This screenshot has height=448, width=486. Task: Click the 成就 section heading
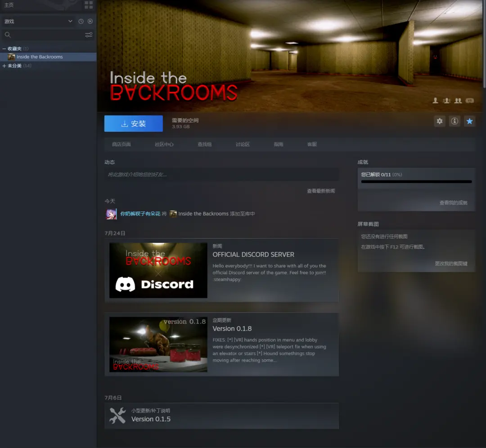click(363, 162)
